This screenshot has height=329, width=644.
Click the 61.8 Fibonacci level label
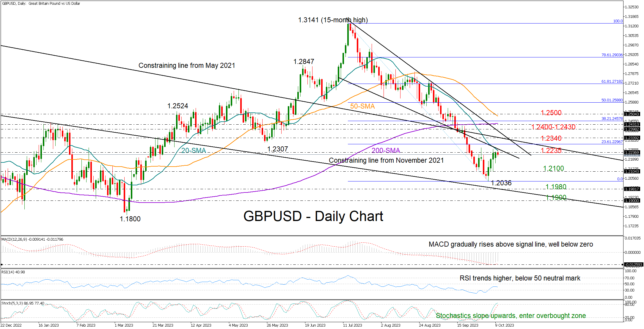pyautogui.click(x=612, y=81)
